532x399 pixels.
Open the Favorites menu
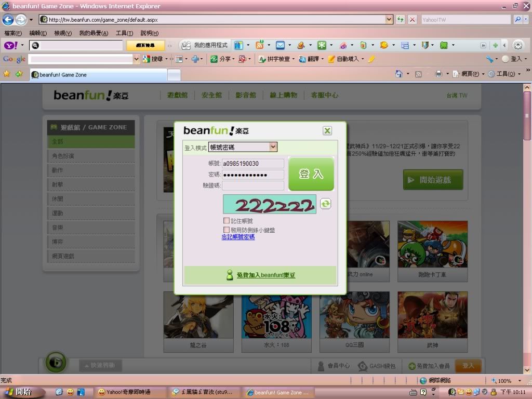point(94,33)
